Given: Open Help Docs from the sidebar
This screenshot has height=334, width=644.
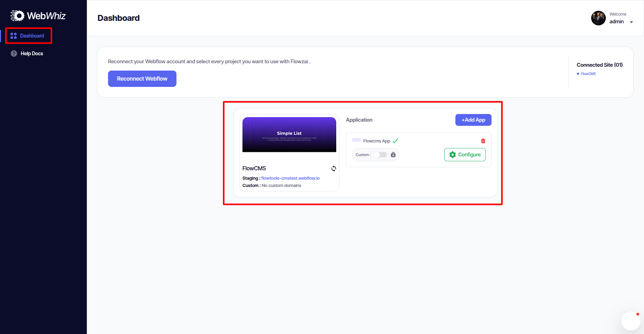Looking at the screenshot, I should point(32,54).
